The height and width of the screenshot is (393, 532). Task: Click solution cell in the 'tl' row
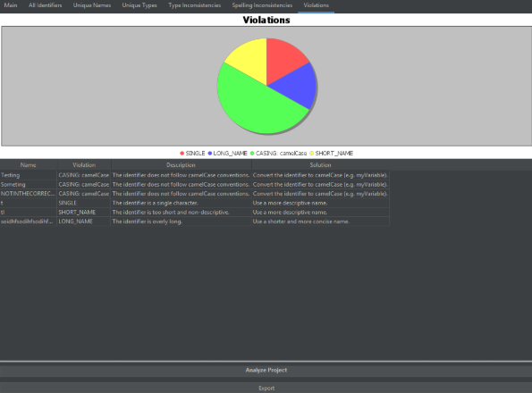coord(321,212)
